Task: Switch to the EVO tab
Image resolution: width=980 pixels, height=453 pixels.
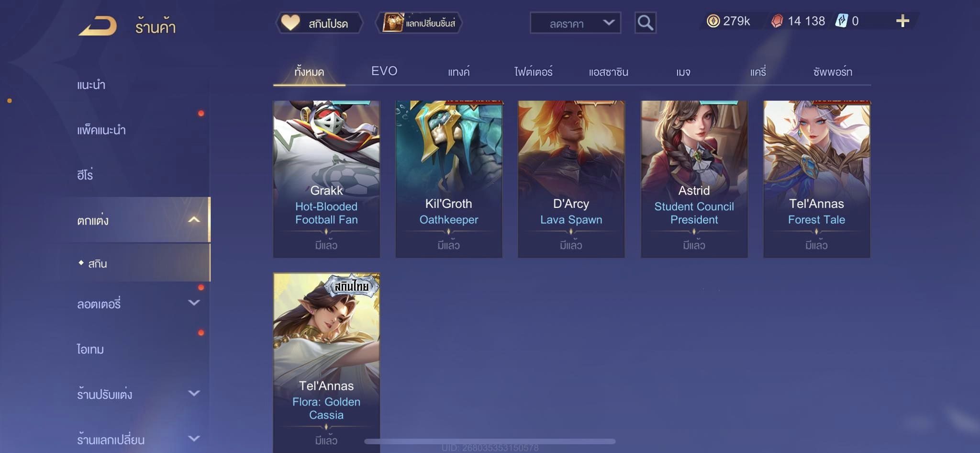Action: (384, 71)
